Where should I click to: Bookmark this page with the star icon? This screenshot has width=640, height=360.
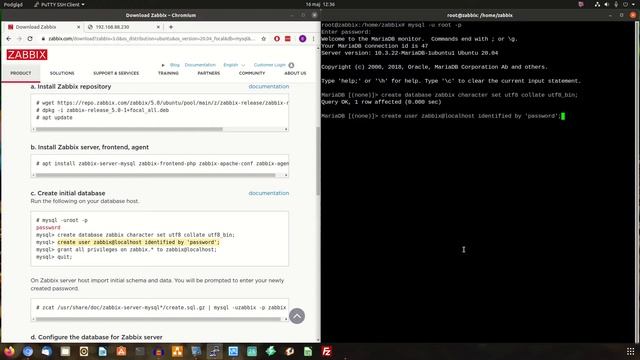pos(264,38)
